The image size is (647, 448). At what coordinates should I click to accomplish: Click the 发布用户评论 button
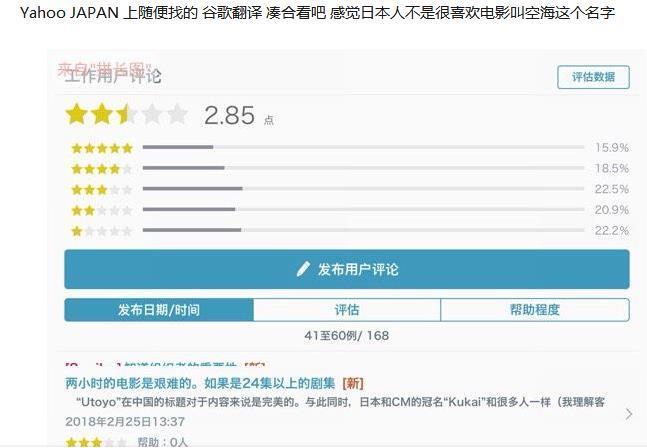click(x=347, y=269)
